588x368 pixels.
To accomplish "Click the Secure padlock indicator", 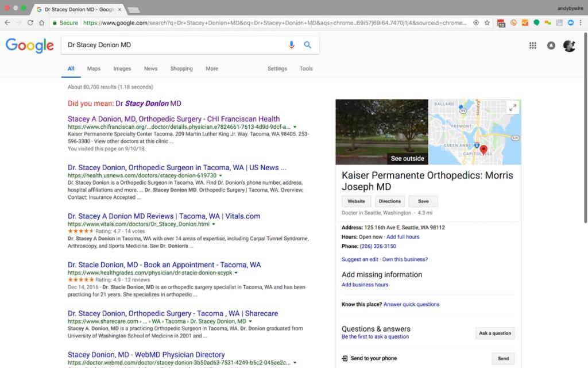I will (x=65, y=23).
